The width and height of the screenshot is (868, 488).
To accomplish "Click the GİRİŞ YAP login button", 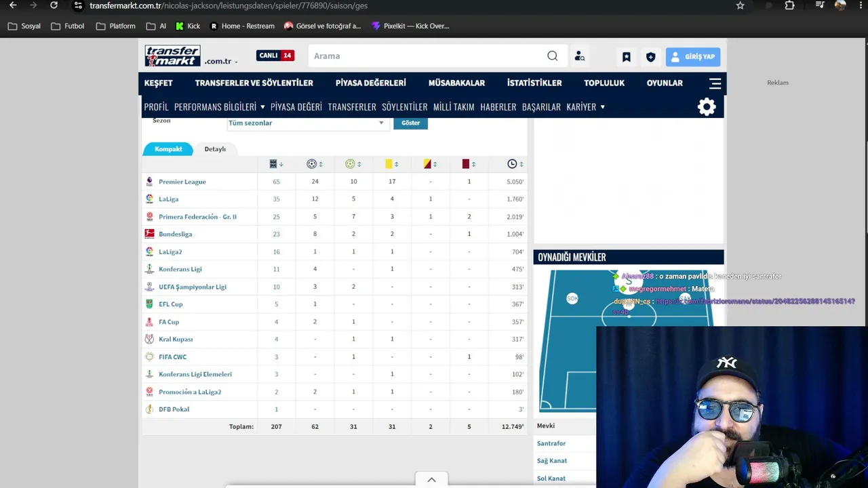I will click(x=693, y=57).
